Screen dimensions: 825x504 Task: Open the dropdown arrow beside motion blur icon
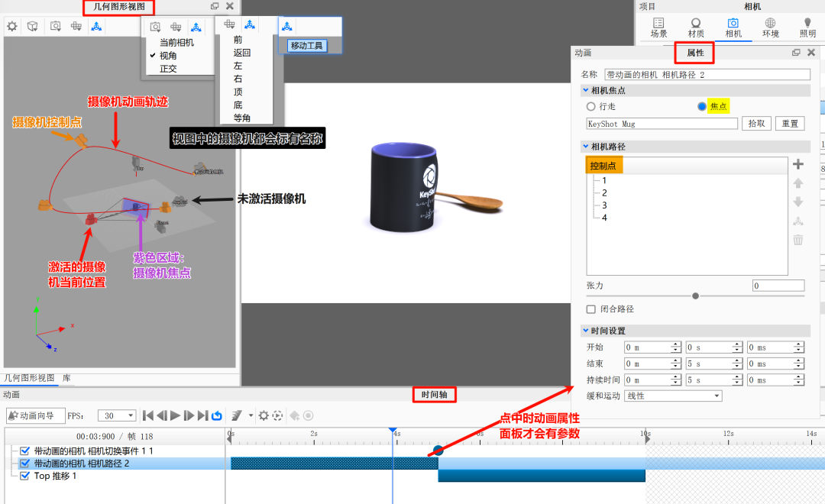(251, 415)
